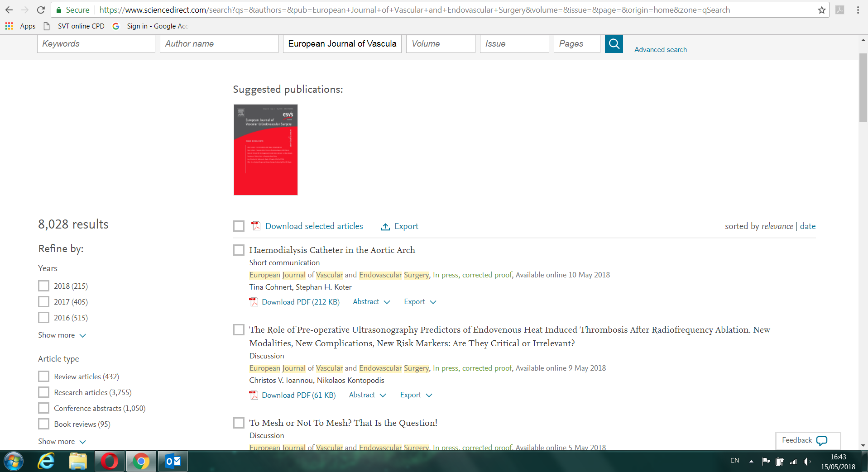
Task: Sort results by date
Action: pyautogui.click(x=807, y=226)
